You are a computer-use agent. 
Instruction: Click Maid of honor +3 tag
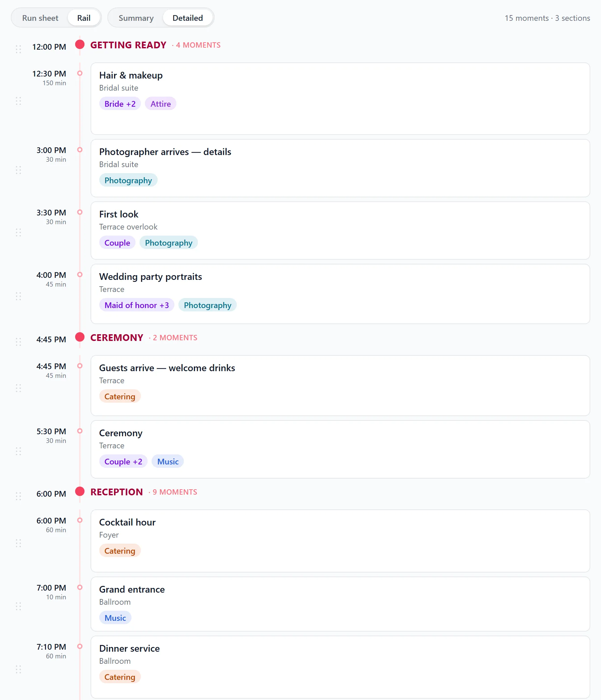click(136, 305)
